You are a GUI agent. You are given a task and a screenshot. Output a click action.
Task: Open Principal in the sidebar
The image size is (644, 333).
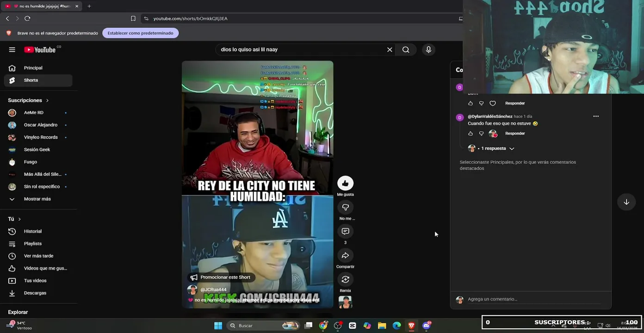point(38,68)
